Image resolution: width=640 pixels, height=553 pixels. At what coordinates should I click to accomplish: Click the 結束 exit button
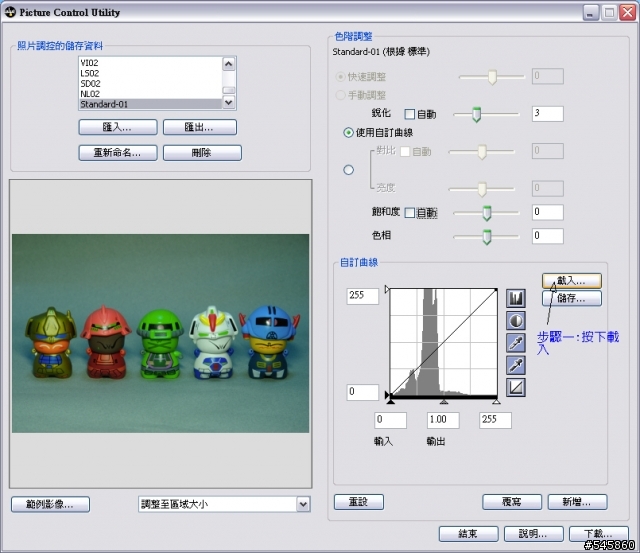coord(469,534)
